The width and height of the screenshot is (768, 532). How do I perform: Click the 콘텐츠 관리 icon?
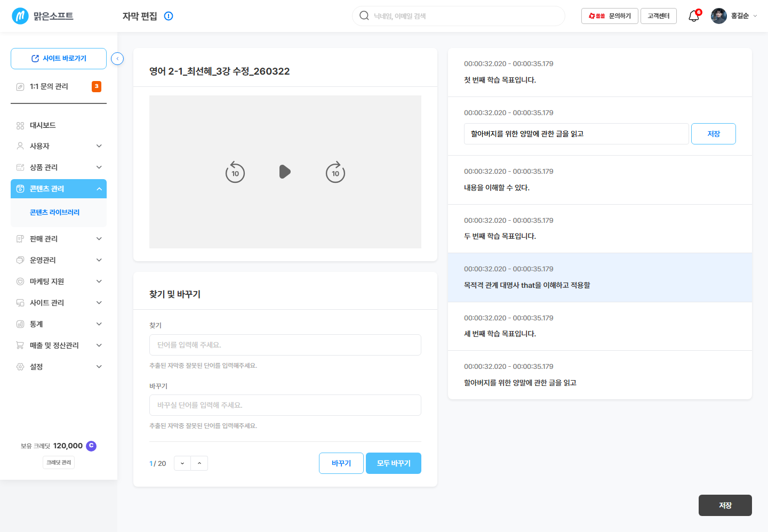20,189
